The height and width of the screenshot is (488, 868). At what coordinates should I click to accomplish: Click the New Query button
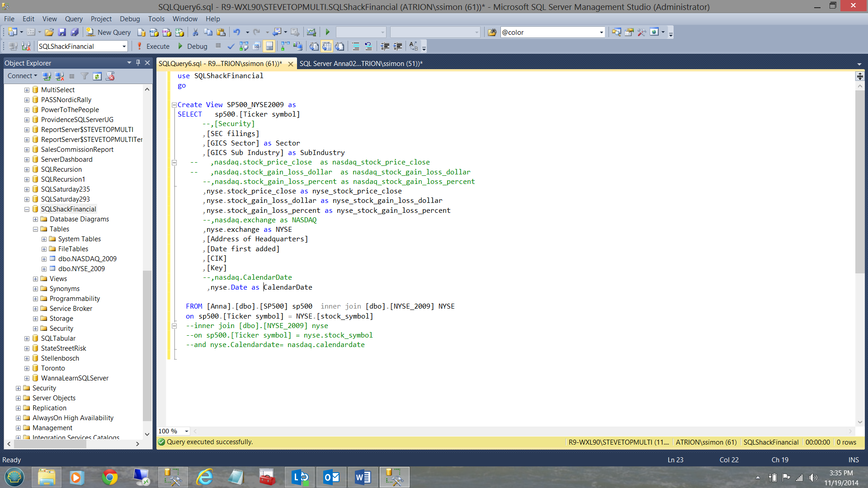click(108, 32)
